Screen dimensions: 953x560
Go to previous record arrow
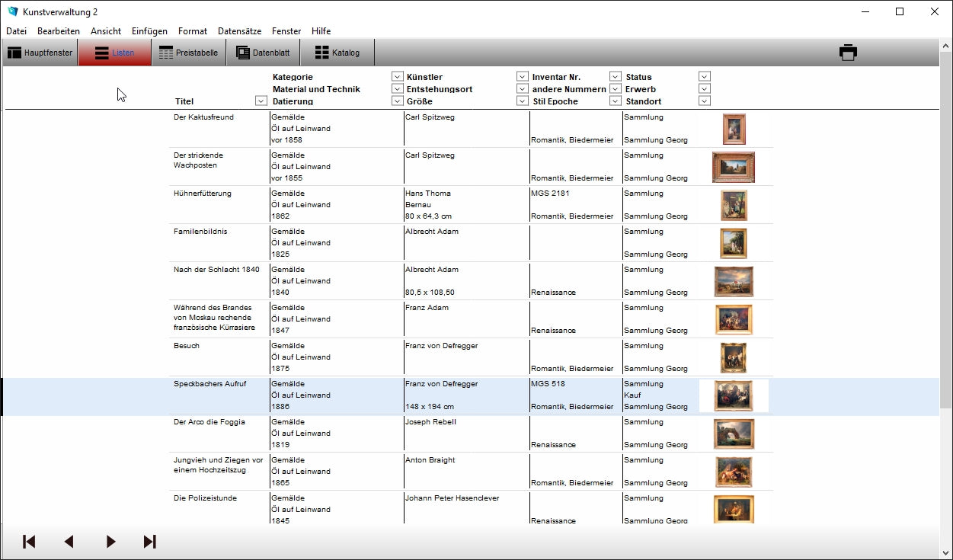point(69,542)
